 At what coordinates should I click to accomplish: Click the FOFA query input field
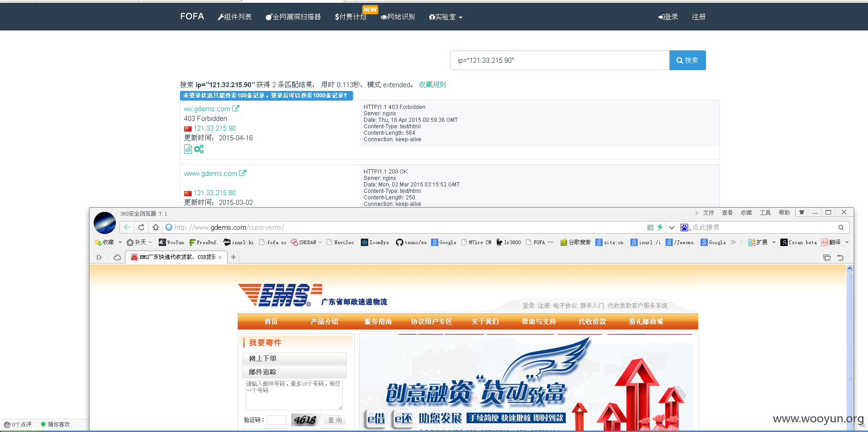click(x=560, y=60)
